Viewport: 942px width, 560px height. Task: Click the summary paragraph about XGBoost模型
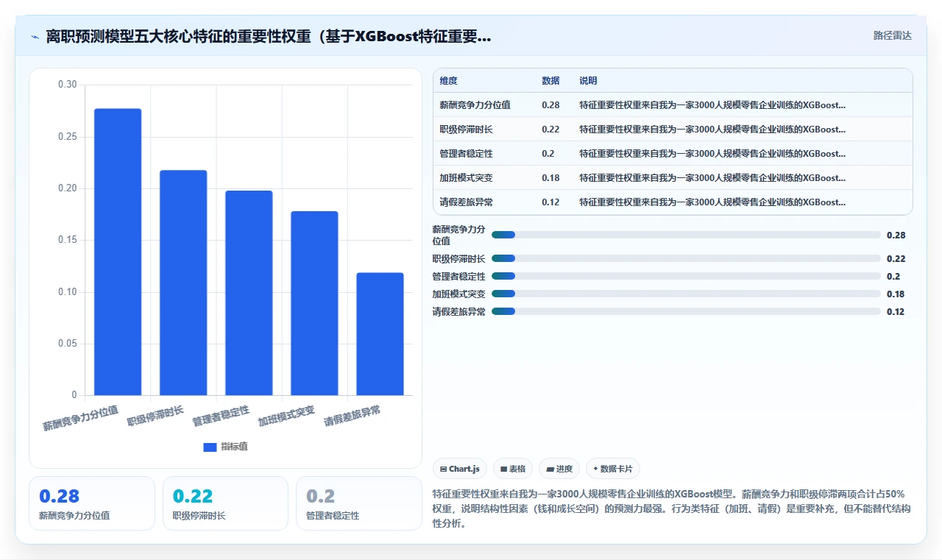tap(673, 508)
